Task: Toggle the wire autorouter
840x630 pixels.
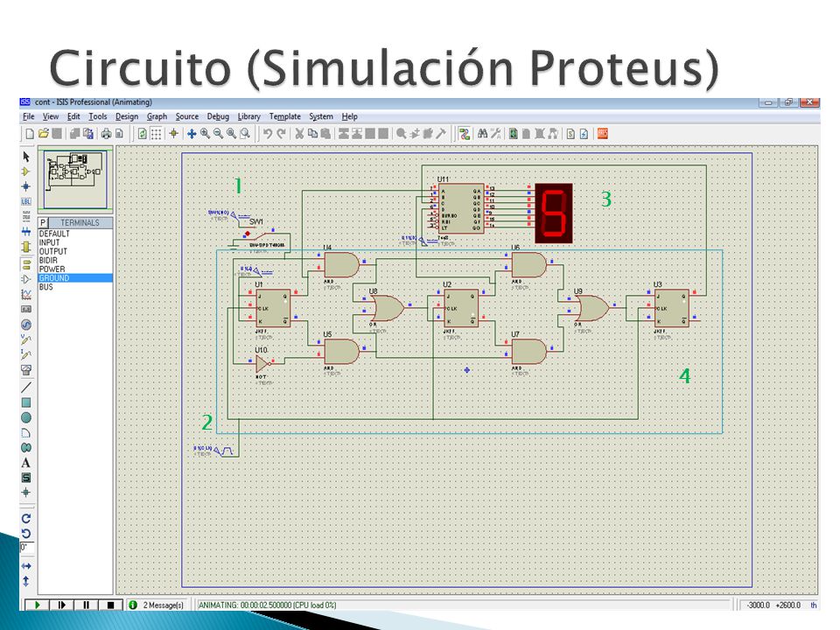Action: tap(465, 133)
